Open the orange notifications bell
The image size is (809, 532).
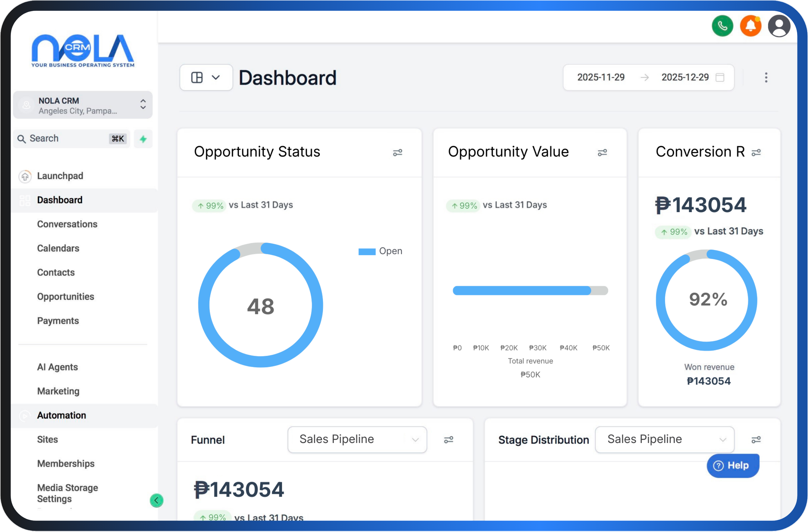[x=751, y=26]
